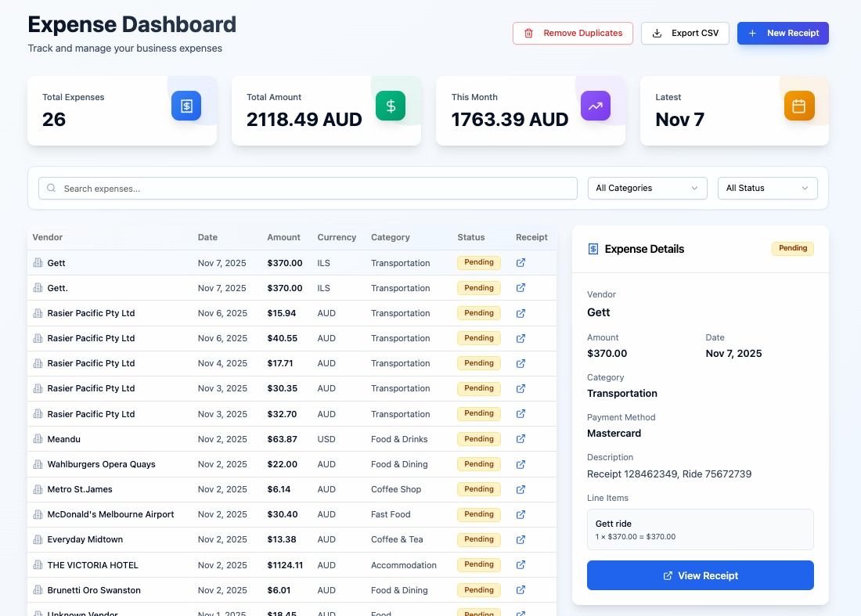The image size is (861, 616).
Task: Click the 2118.49 AUD total amount value
Action: 304,119
